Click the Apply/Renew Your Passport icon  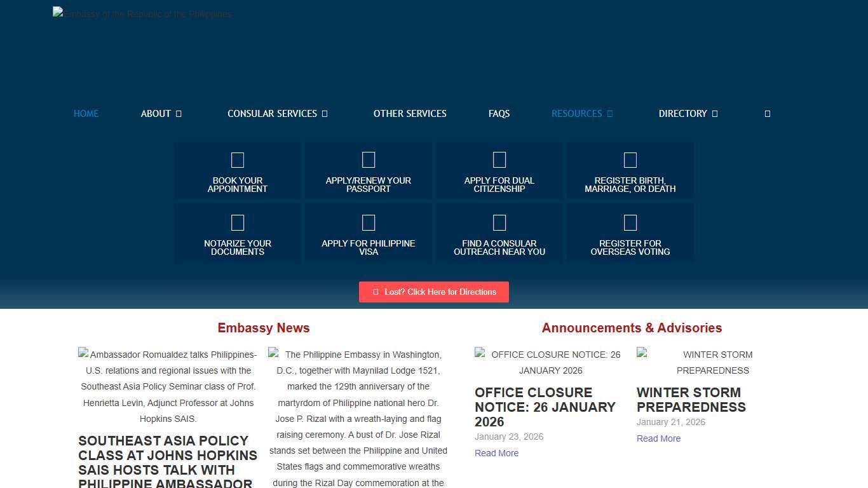[369, 160]
